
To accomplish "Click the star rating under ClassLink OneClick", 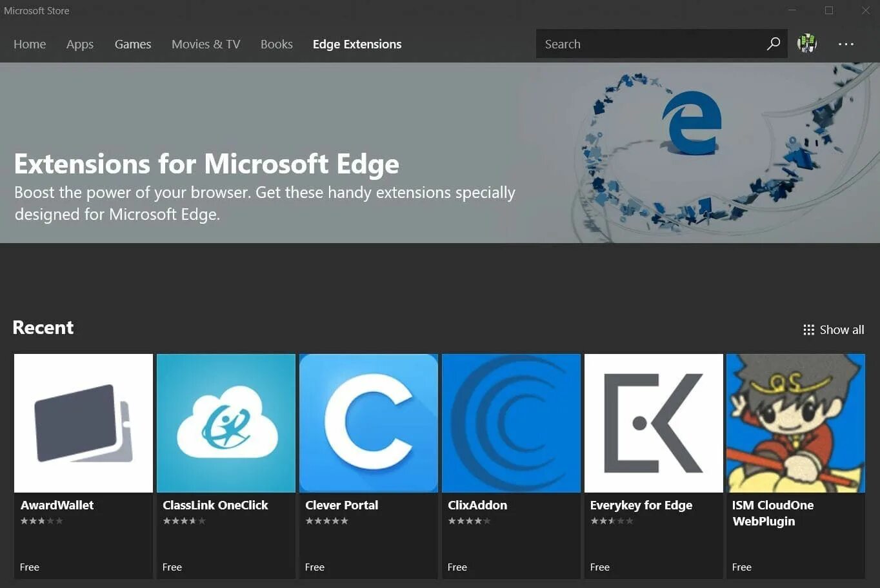I will tap(184, 521).
